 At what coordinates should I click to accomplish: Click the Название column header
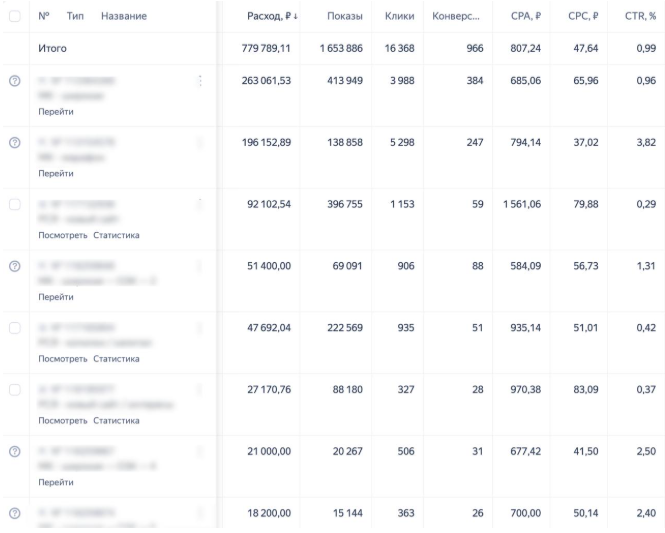point(123,16)
